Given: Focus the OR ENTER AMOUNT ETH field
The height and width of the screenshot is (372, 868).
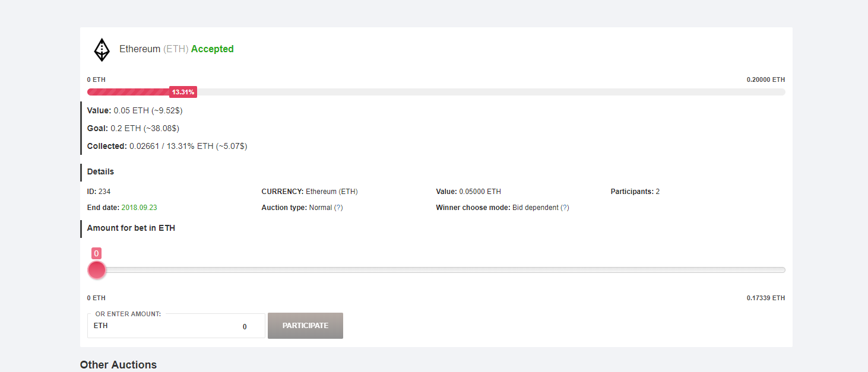Looking at the screenshot, I should (176, 326).
